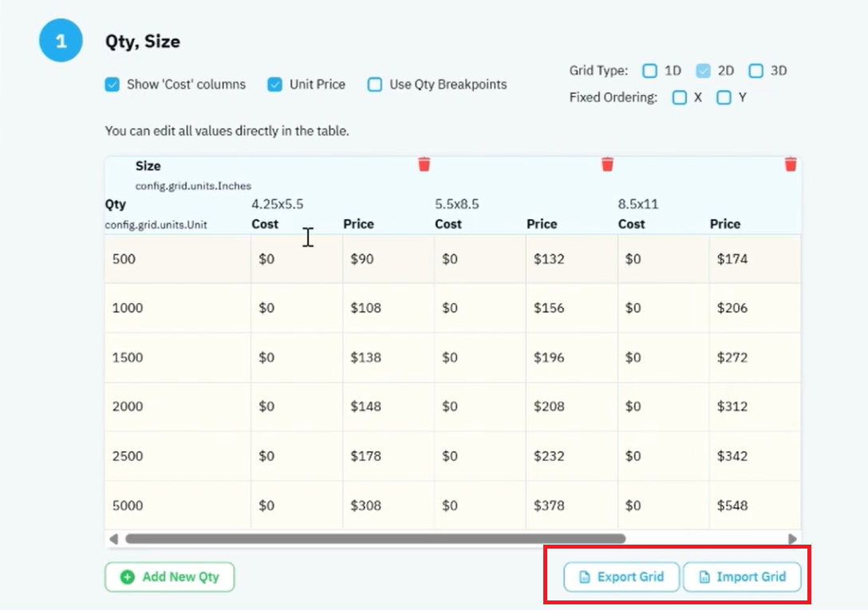Edit price cell $148

(389, 407)
